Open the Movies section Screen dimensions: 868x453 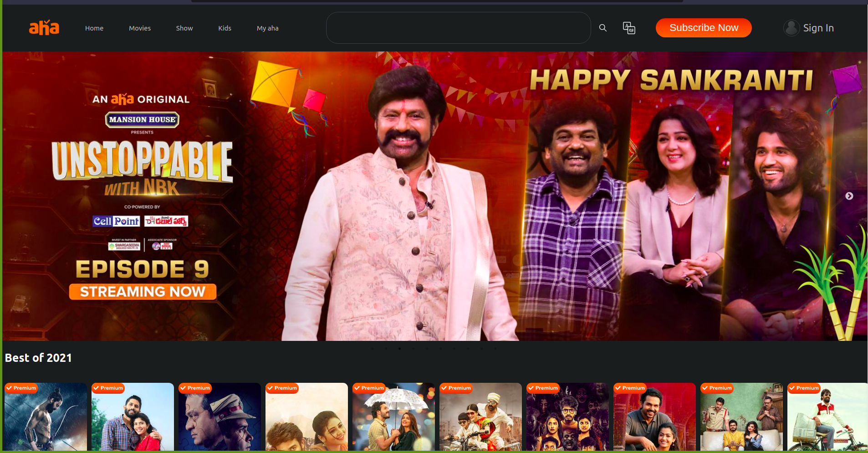[x=140, y=28]
